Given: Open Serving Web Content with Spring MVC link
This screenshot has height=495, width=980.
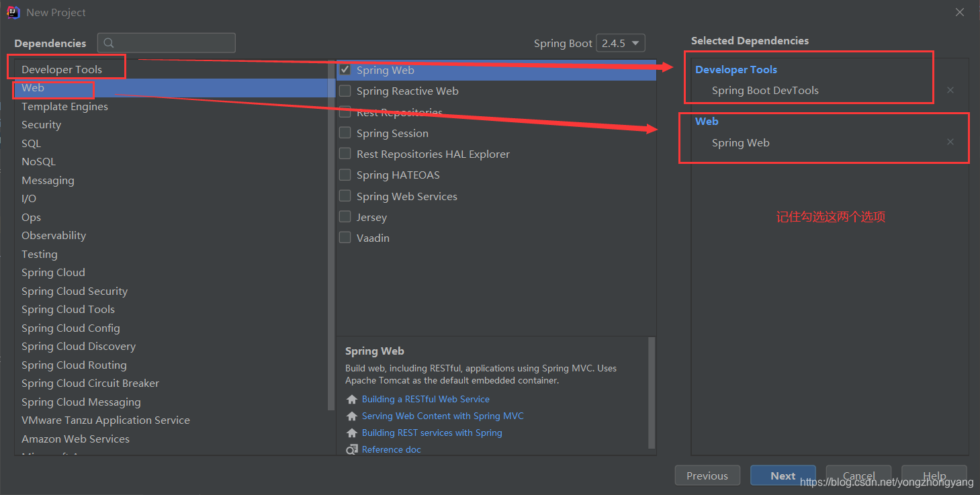Looking at the screenshot, I should point(443,416).
